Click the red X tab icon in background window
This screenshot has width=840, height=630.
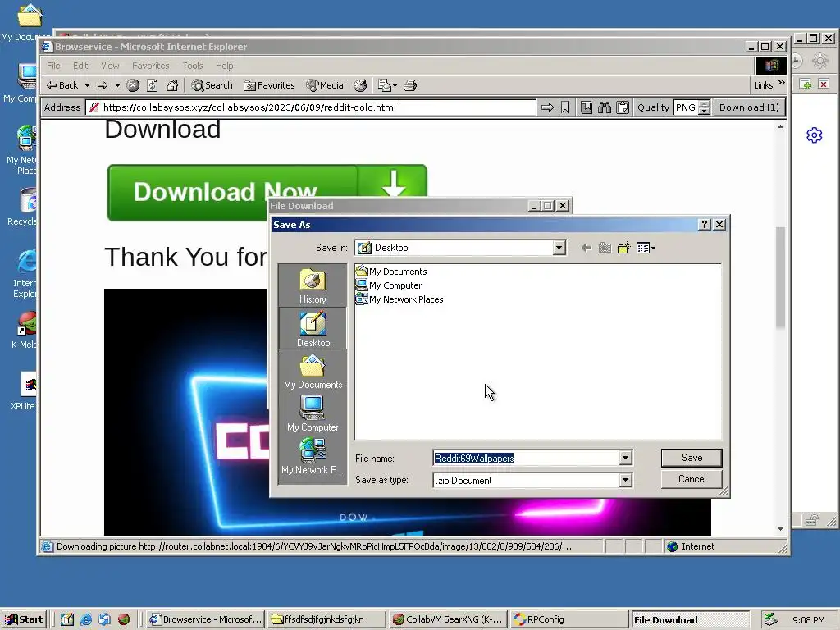tap(824, 84)
